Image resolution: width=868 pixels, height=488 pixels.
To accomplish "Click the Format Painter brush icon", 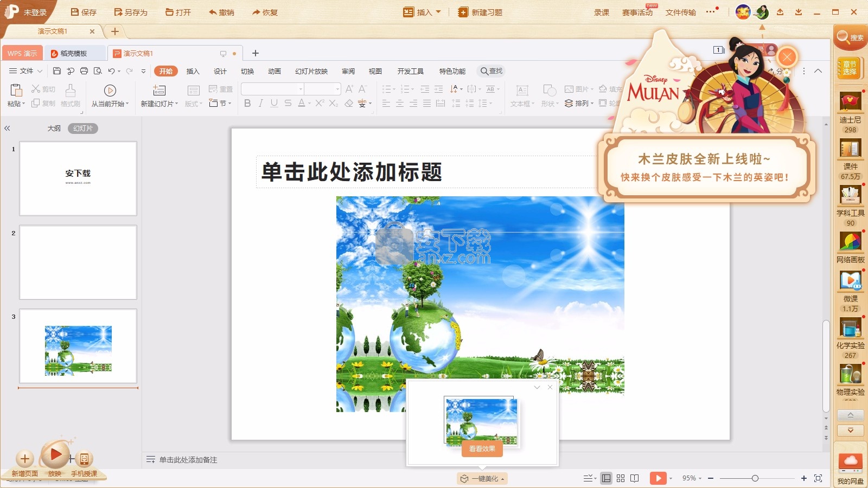I will (x=71, y=90).
